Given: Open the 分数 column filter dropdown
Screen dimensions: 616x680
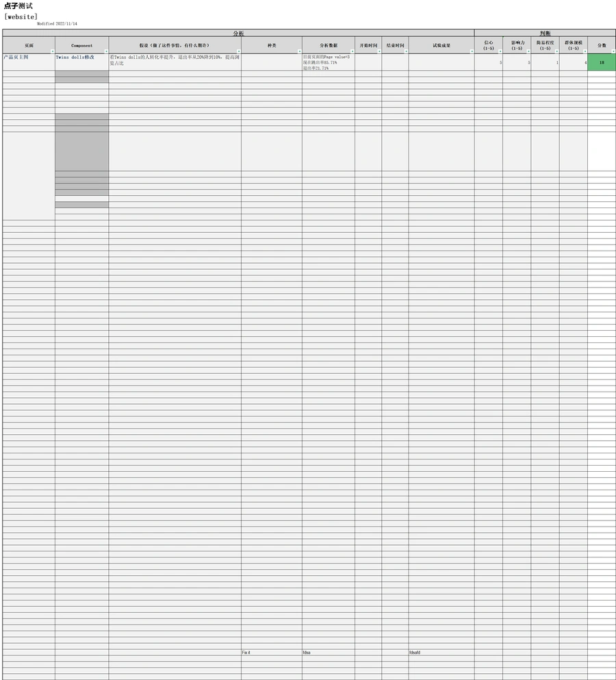Looking at the screenshot, I should point(613,51).
